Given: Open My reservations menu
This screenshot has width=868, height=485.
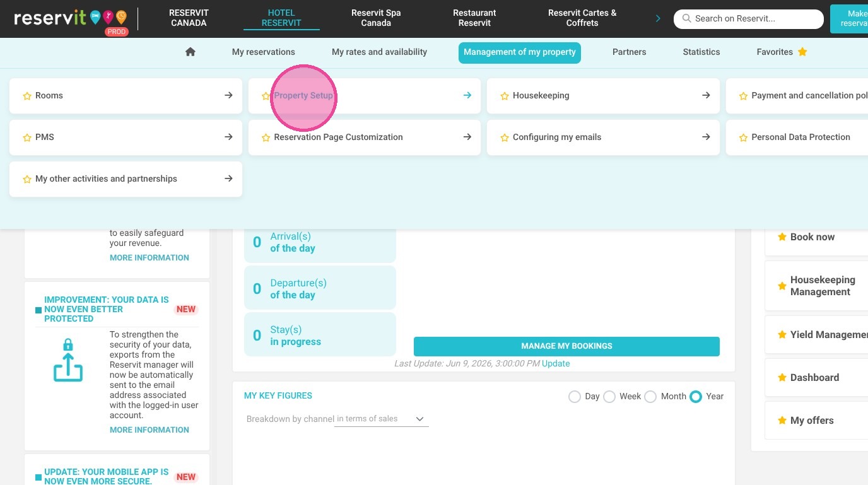Looking at the screenshot, I should (x=264, y=52).
